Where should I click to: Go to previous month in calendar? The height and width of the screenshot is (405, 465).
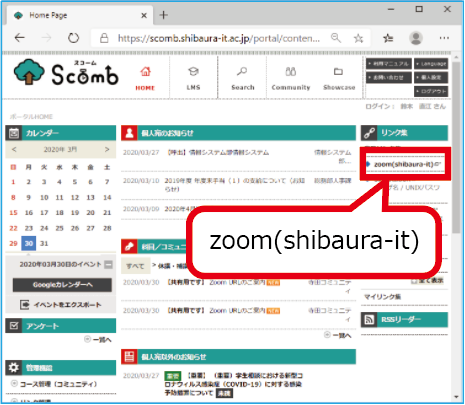click(x=14, y=149)
